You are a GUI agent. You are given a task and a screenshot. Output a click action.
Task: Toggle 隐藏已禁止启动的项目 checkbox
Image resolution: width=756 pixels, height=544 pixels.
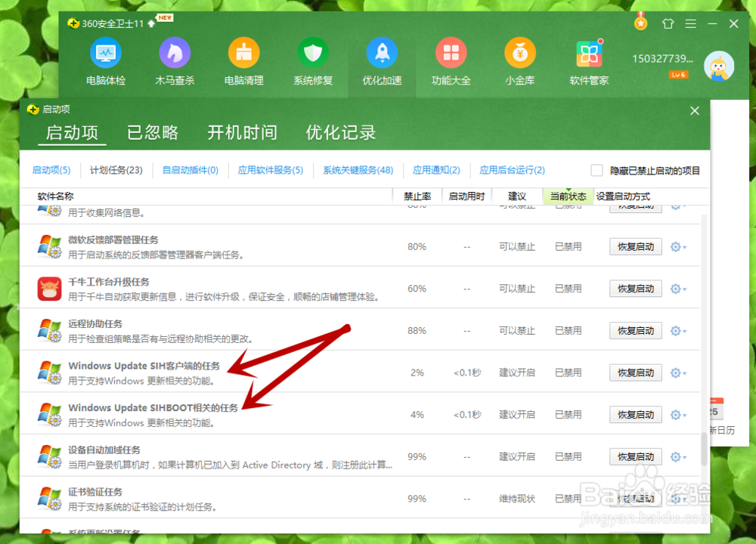point(596,170)
